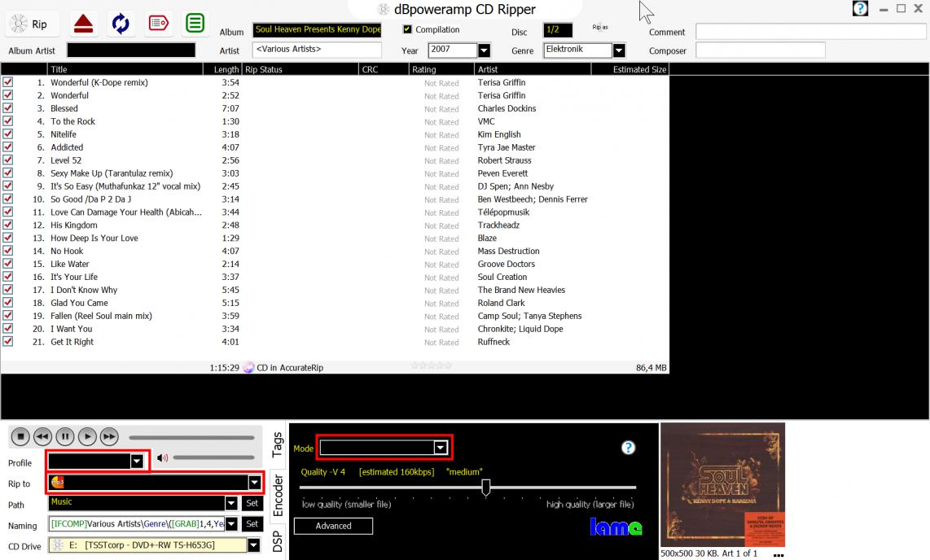Click the Rip button
The width and height of the screenshot is (930, 560).
(x=29, y=24)
